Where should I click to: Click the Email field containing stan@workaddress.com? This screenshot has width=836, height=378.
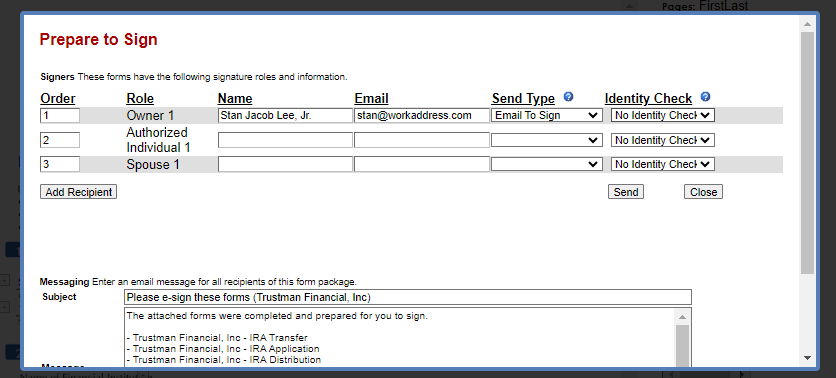point(422,115)
